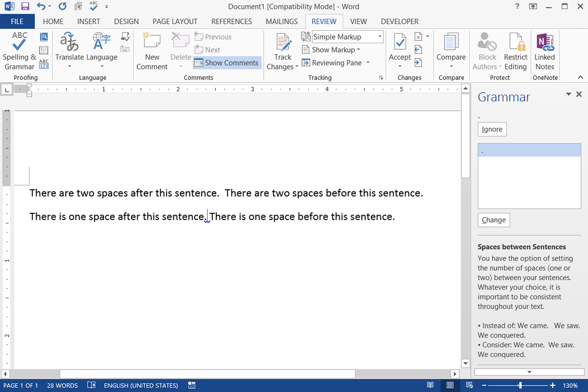Click the Change button in the Grammar pane
This screenshot has height=392, width=588.
pos(494,220)
